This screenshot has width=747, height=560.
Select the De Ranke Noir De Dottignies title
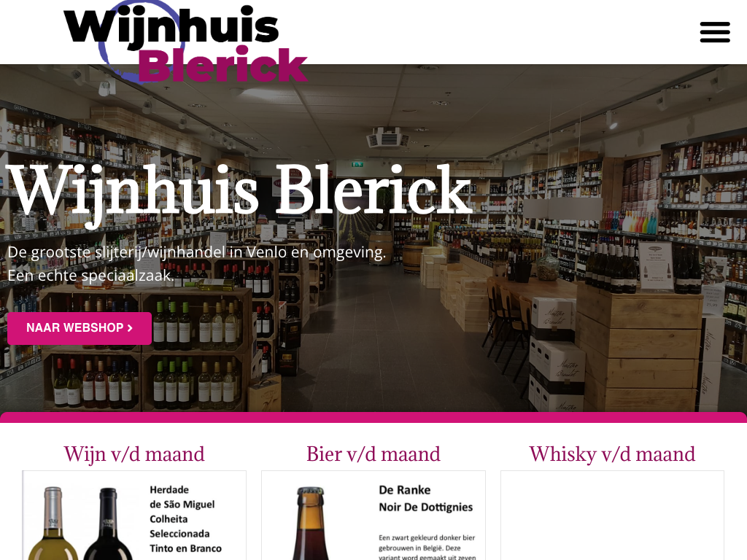(x=425, y=499)
